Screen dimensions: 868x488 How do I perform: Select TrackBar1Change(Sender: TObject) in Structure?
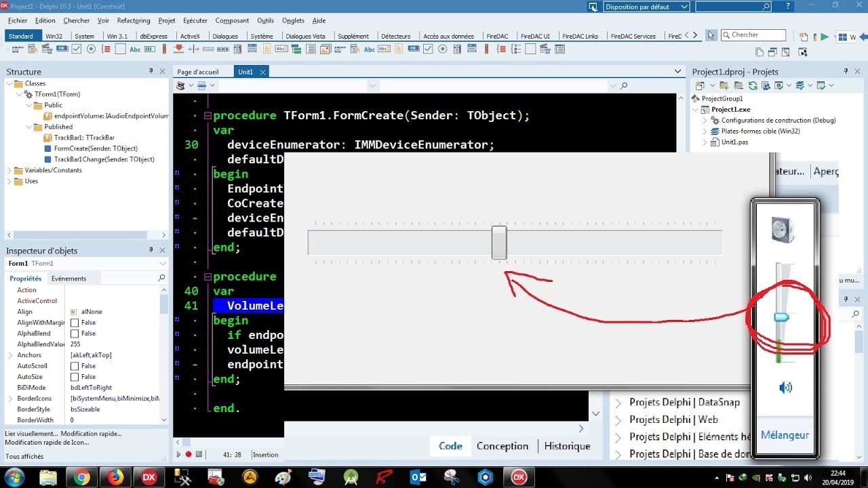tap(104, 159)
